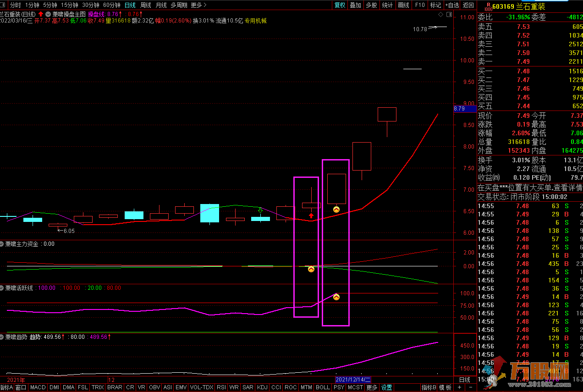Switch to 分时 intraday chart
The image size is (583, 392).
15,5
